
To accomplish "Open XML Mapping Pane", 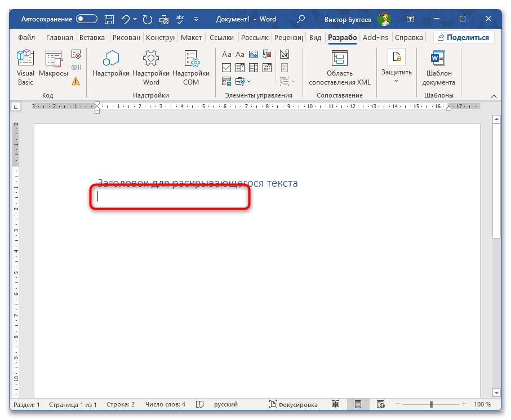I will [x=340, y=68].
